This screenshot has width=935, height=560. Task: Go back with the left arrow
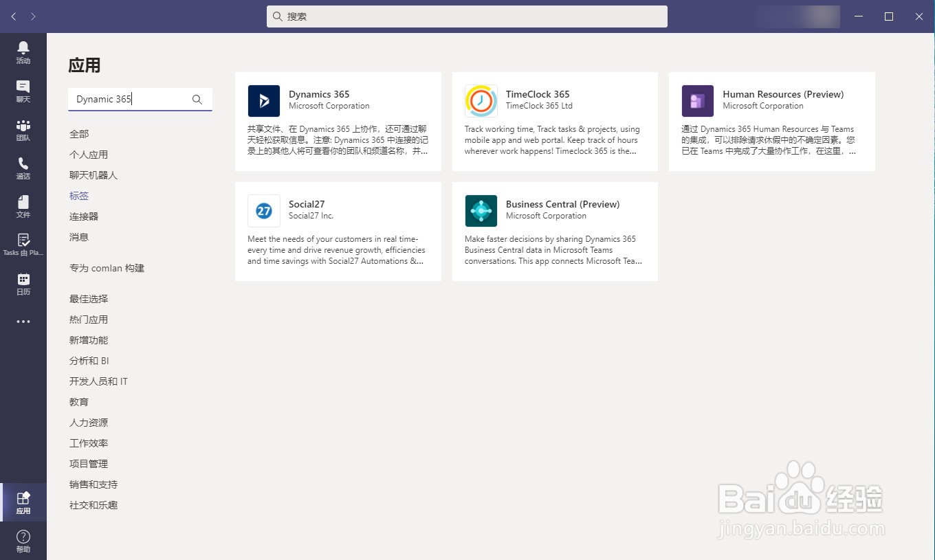(x=14, y=16)
